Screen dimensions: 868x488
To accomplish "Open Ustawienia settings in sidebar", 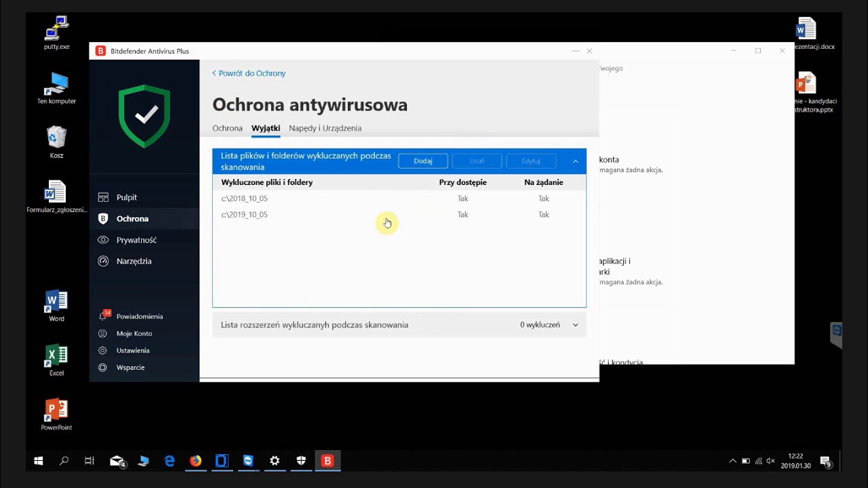I will coord(133,350).
